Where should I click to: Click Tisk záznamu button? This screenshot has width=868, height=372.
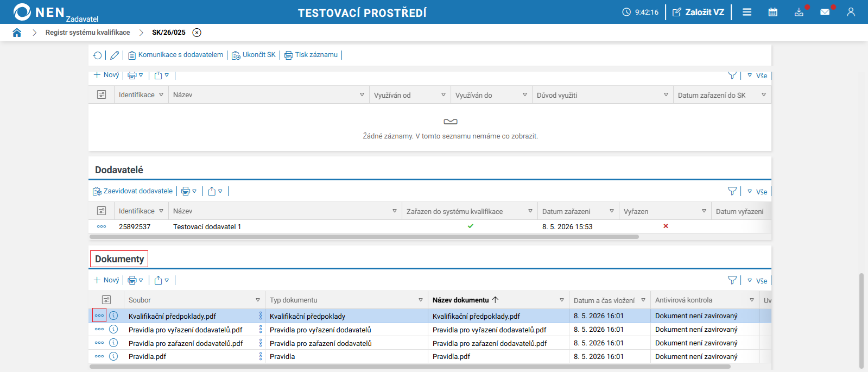(311, 55)
